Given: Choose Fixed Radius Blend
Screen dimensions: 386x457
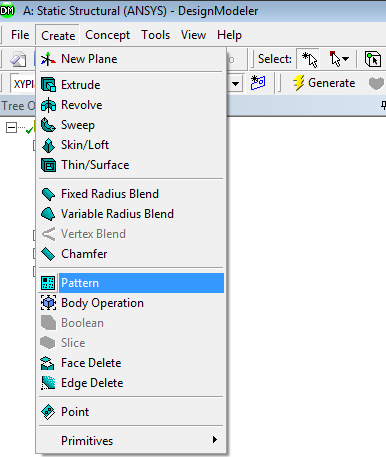Looking at the screenshot, I should point(131,194).
